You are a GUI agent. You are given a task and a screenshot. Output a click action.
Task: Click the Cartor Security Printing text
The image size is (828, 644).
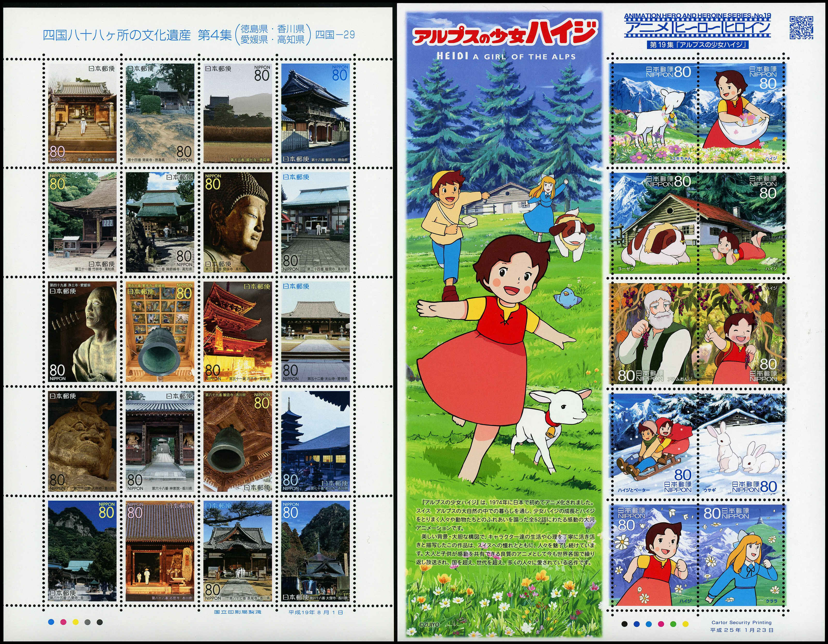pyautogui.click(x=742, y=622)
